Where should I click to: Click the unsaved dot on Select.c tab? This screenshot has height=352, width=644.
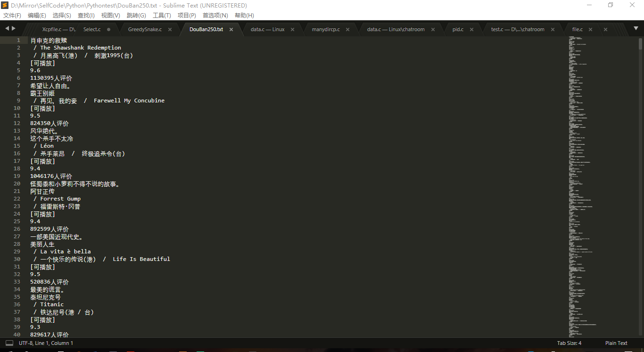point(109,29)
